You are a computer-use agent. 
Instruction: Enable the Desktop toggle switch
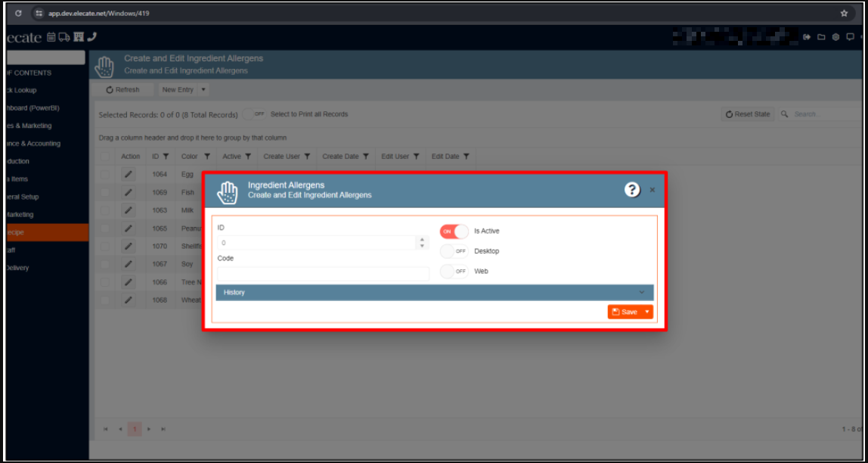(x=454, y=251)
